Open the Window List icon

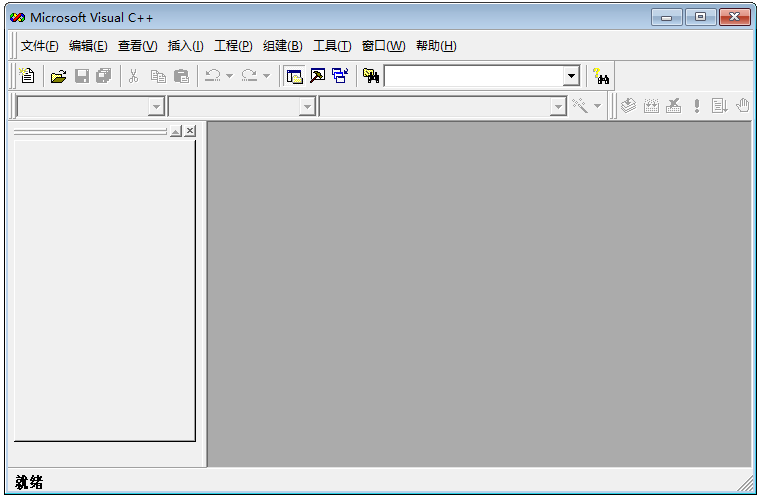[x=340, y=76]
